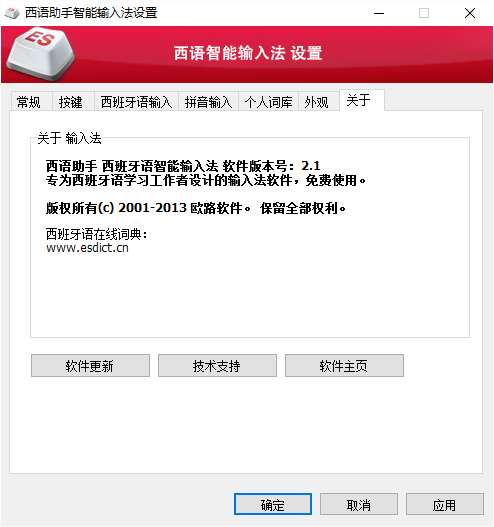The image size is (494, 527).
Task: Click the 软件更新 button
Action: click(x=90, y=366)
